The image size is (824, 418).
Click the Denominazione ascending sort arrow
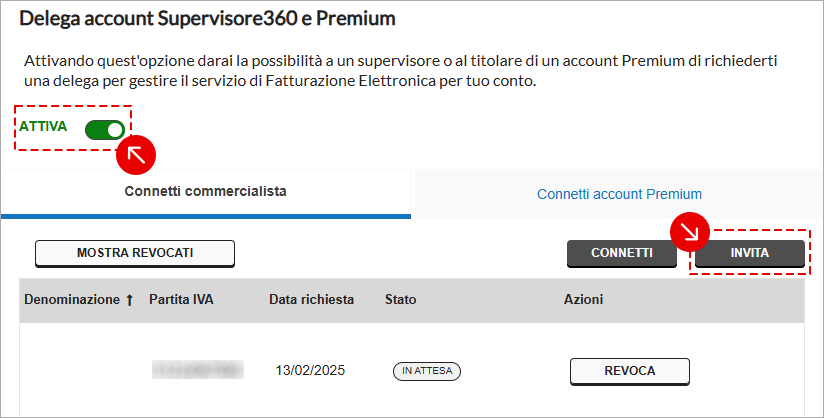pyautogui.click(x=130, y=300)
